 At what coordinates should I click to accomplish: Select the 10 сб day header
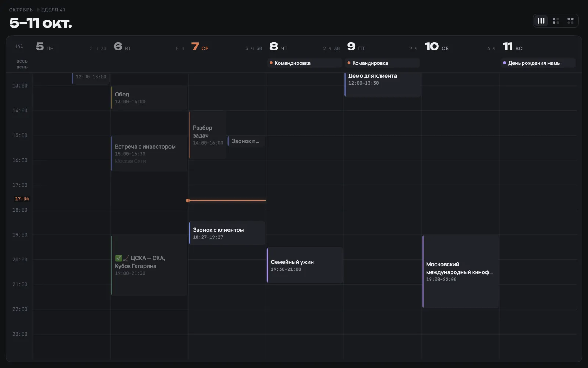(437, 47)
